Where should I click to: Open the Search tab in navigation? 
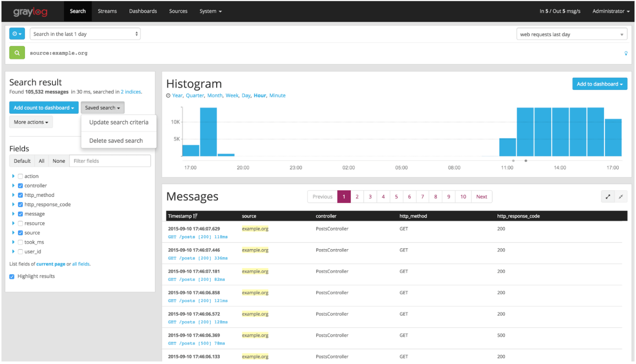pos(78,11)
